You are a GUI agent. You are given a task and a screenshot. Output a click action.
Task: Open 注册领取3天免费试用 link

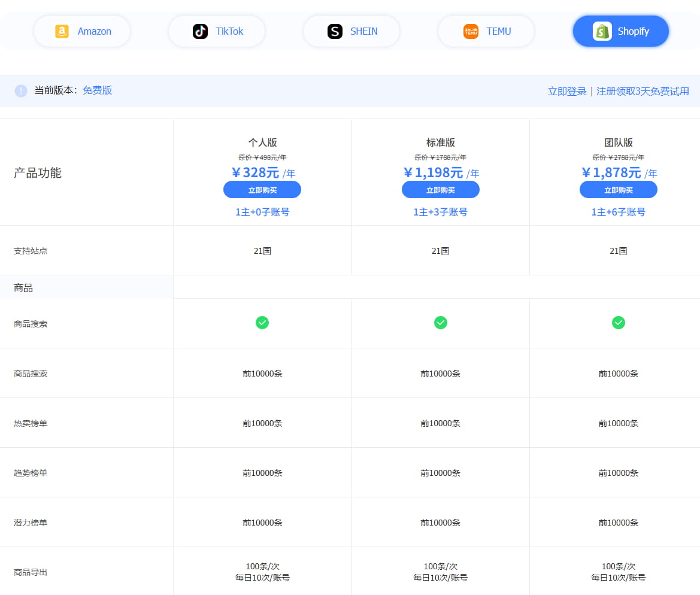click(x=643, y=92)
